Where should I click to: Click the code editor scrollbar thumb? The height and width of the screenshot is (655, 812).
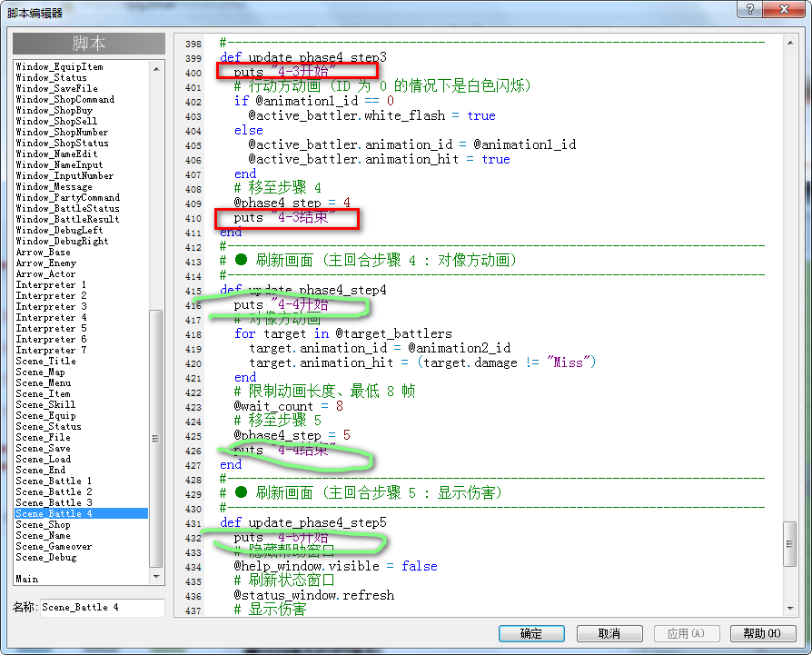point(789,543)
